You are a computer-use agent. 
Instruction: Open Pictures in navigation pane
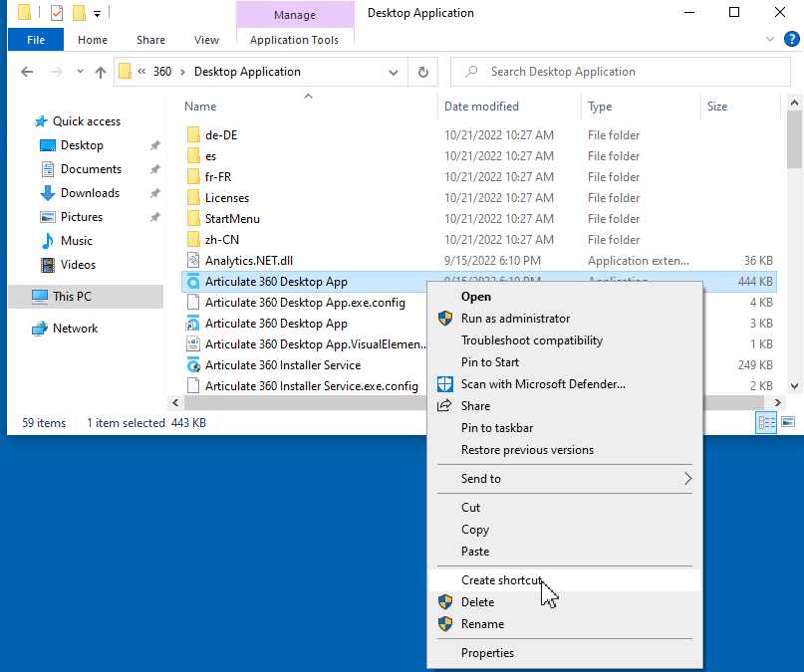click(x=82, y=217)
